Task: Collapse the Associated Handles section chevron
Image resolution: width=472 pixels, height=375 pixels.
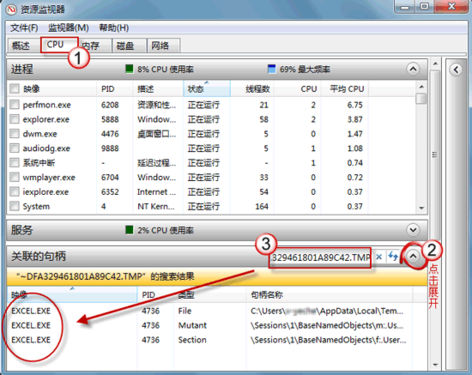Action: (413, 256)
